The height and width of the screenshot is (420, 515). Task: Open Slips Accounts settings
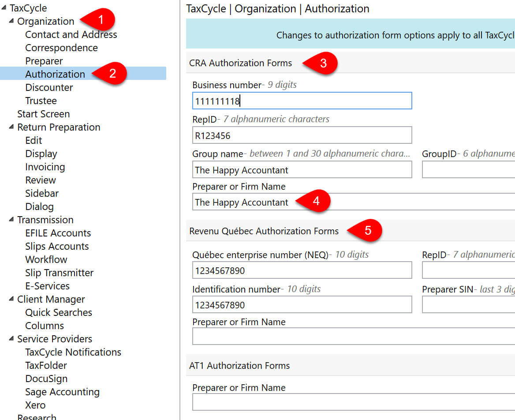(x=57, y=246)
